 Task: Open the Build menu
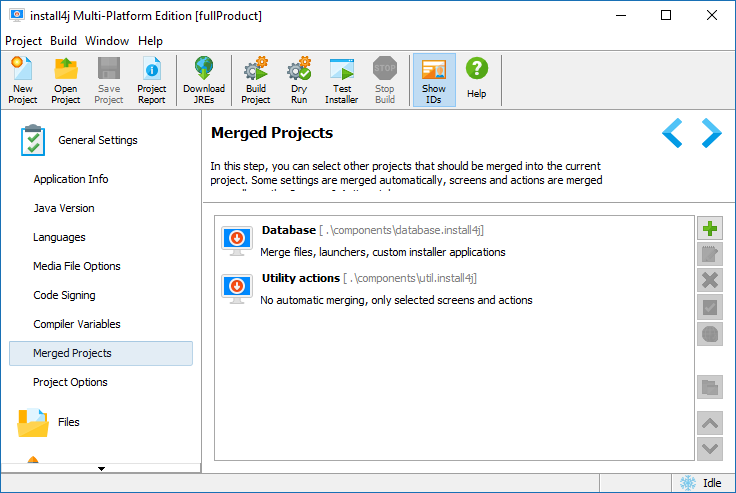[x=63, y=41]
